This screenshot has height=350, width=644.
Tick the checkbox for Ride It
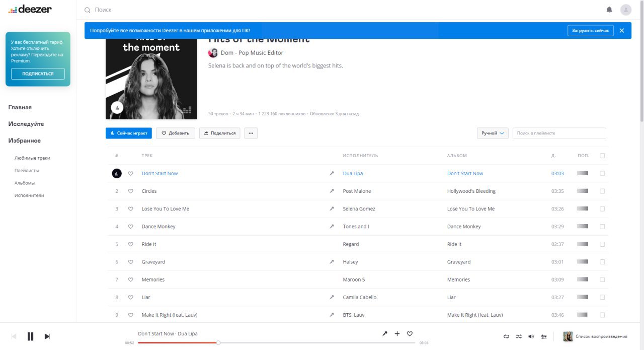(602, 244)
